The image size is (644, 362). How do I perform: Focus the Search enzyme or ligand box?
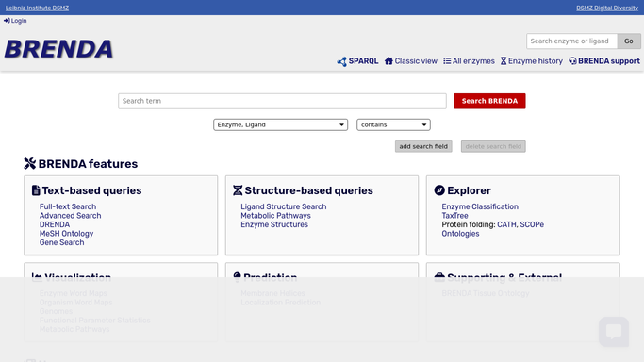(571, 41)
